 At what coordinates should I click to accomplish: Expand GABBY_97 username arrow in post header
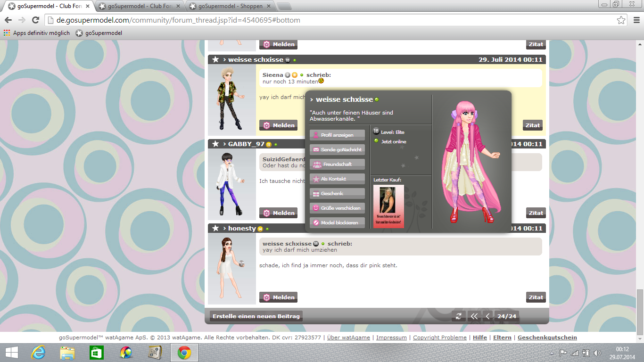coord(225,144)
